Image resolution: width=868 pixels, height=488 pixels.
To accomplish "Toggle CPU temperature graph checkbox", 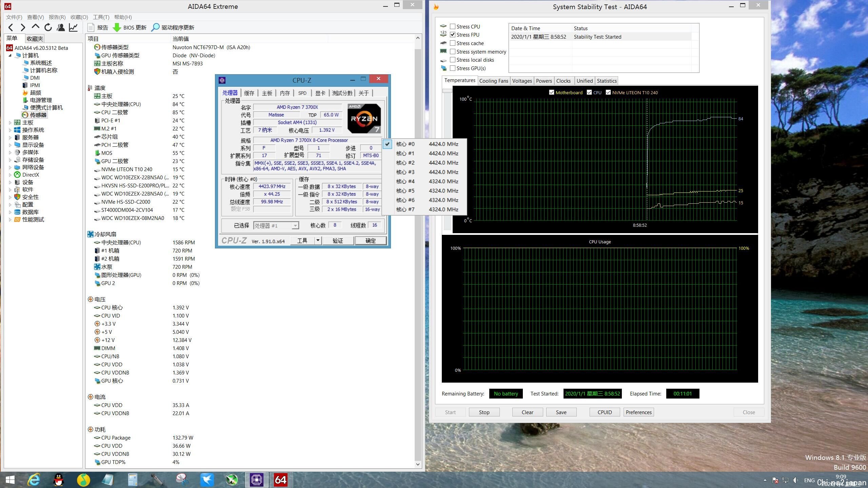I will click(x=589, y=92).
